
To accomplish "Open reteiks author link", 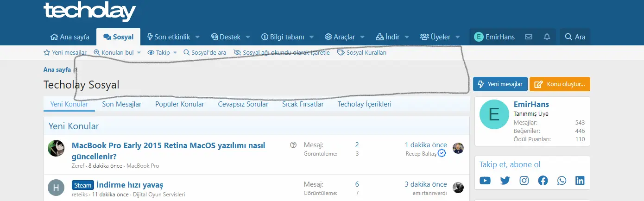I will [79, 195].
